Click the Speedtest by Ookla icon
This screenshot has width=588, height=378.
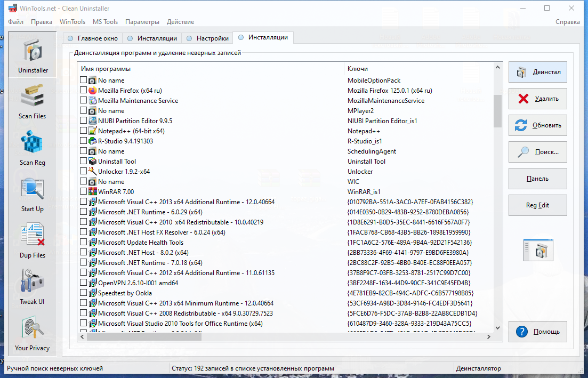click(93, 293)
